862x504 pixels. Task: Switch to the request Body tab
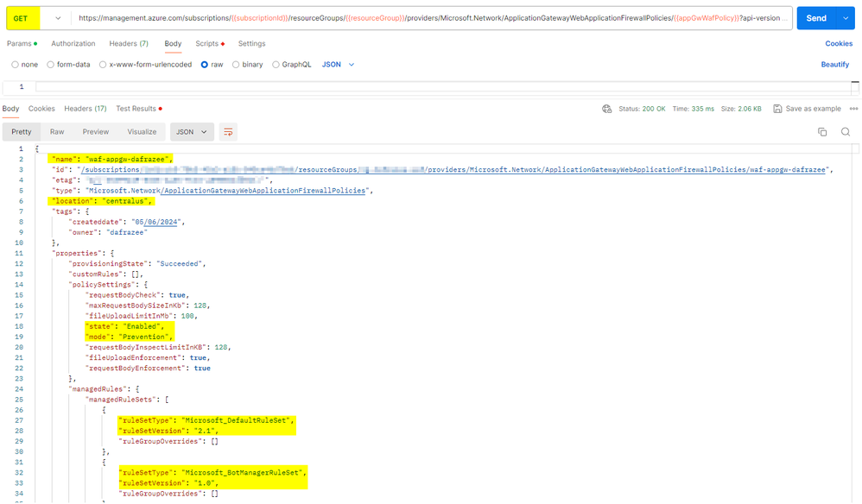(x=173, y=43)
